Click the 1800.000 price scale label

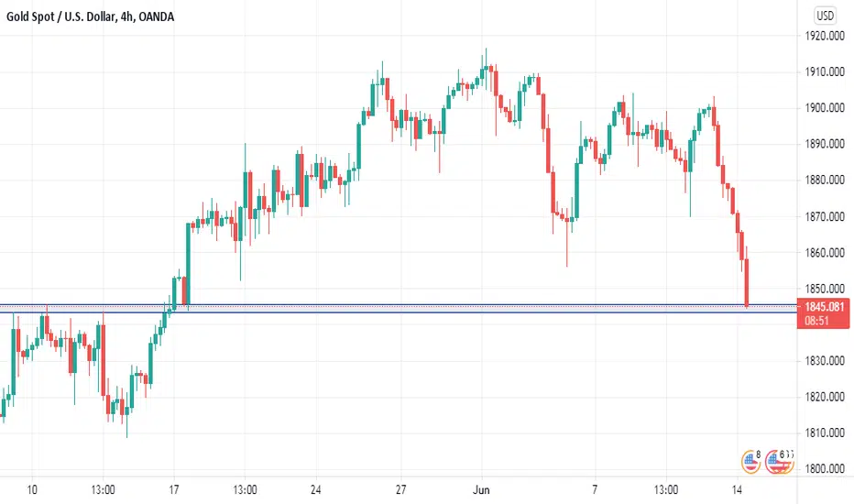point(825,468)
